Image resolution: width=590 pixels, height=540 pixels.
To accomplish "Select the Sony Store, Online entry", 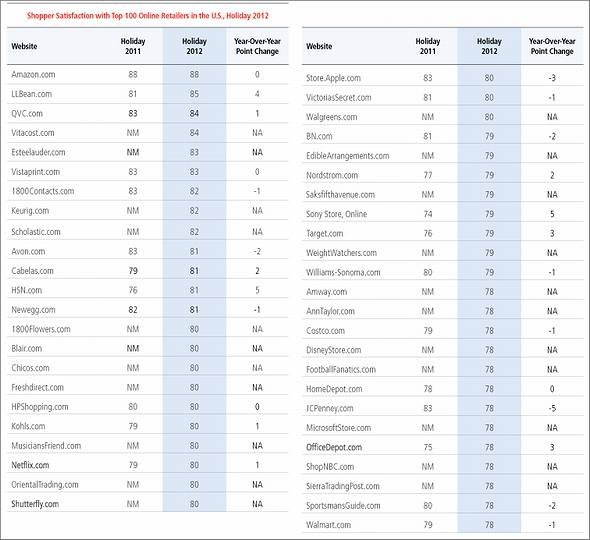I will [442, 214].
